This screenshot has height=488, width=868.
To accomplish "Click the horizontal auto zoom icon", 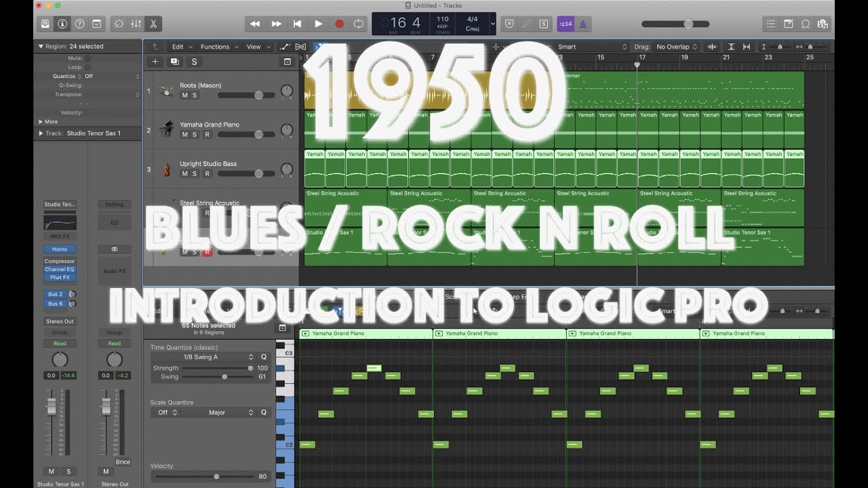I will 747,47.
